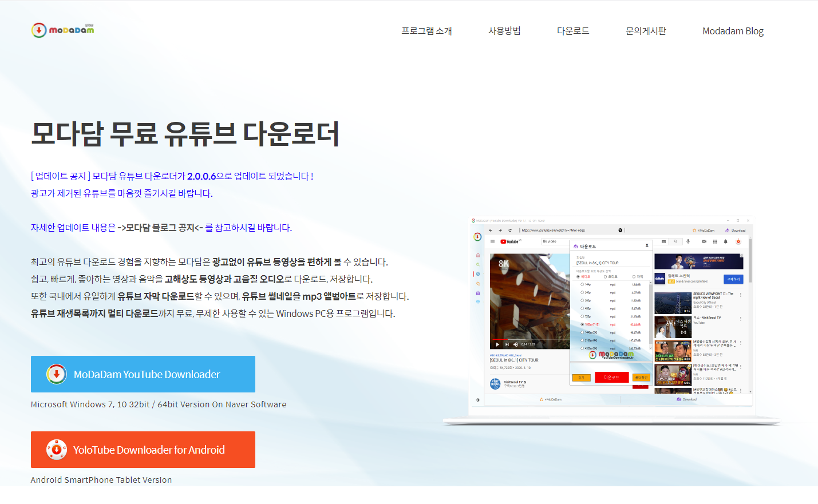Visit the 문의게시판 board
This screenshot has width=818, height=504.
[x=646, y=31]
